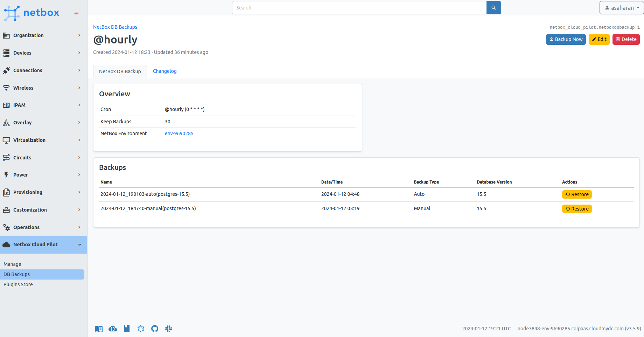Click the NetBox logo icon

tap(12, 13)
